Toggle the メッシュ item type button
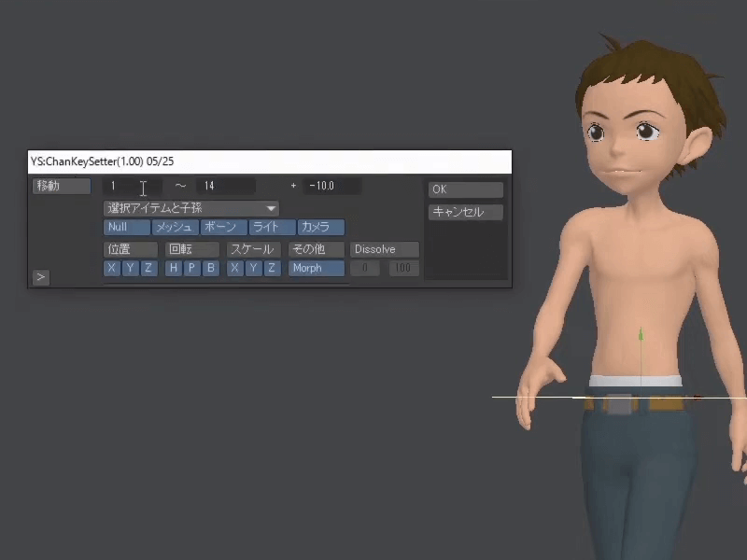The image size is (747, 560). (x=175, y=227)
